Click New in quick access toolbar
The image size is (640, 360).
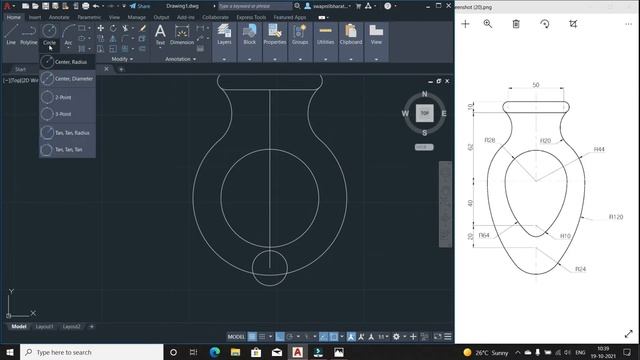pyautogui.click(x=25, y=6)
